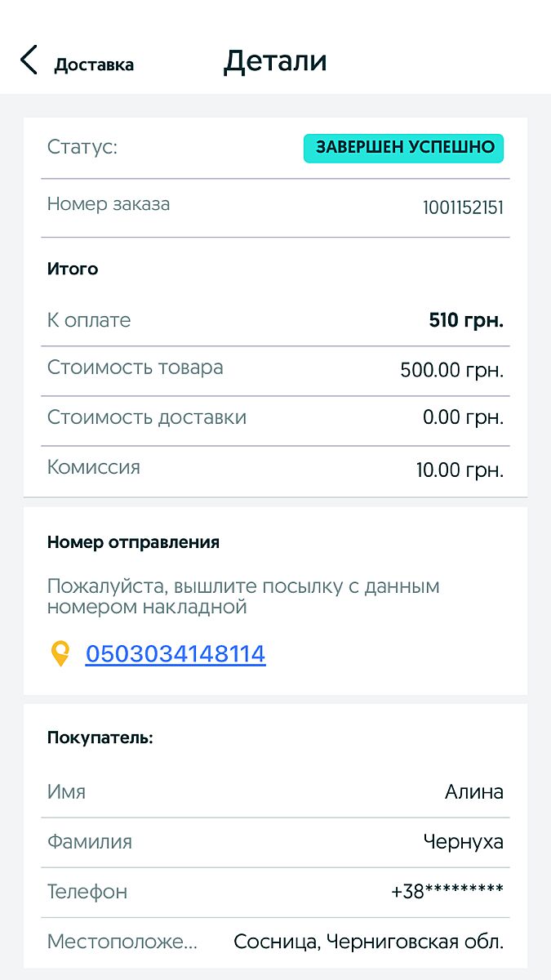Tap the Стоимость доставки row

pos(275,419)
